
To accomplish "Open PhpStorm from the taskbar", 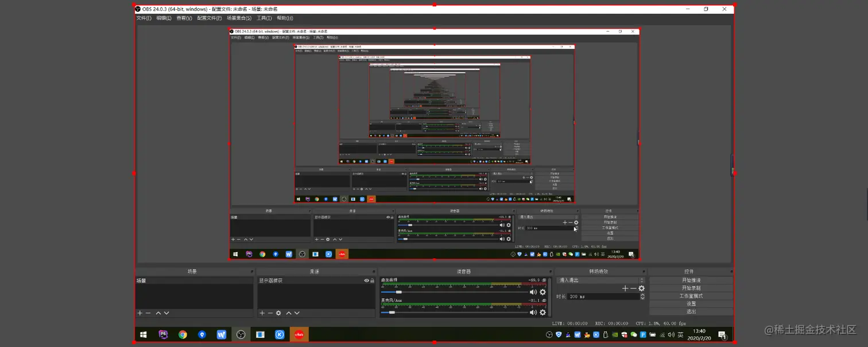I will [x=163, y=334].
